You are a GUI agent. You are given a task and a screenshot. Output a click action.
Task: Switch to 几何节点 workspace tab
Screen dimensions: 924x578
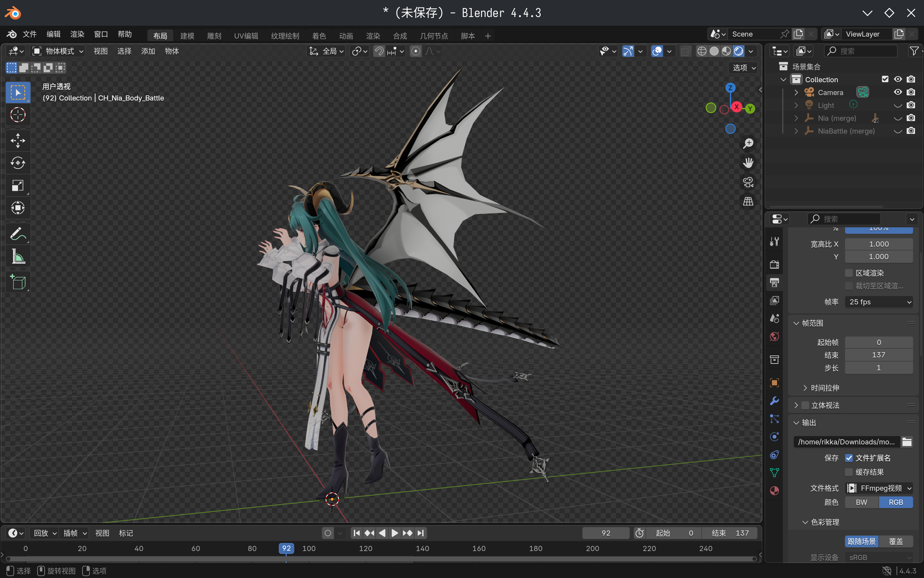[434, 36]
